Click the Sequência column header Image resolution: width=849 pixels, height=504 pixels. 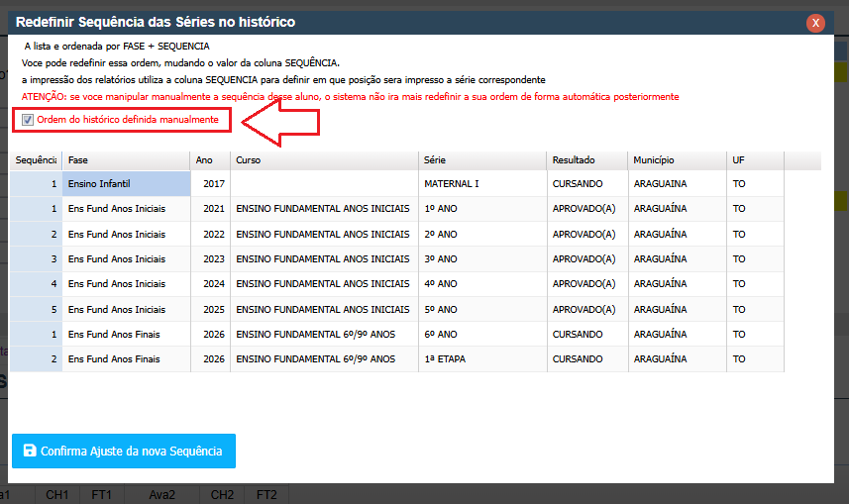pos(36,160)
